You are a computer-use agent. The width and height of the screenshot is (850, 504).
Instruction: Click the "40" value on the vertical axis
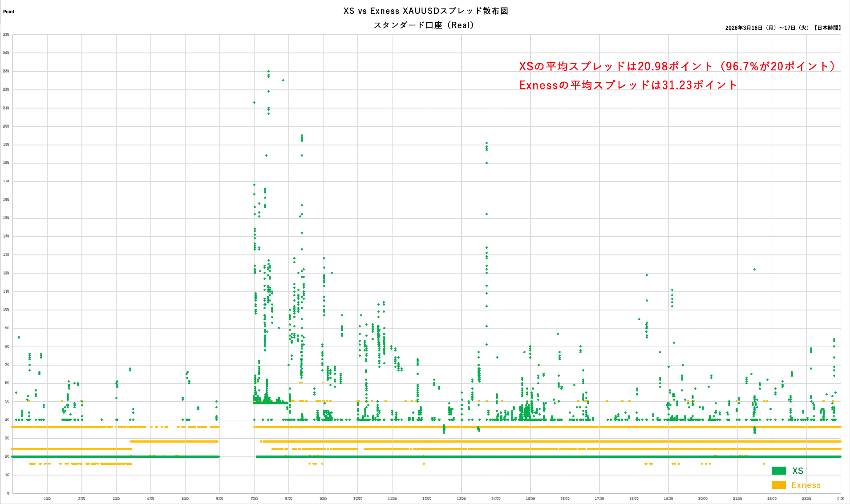coord(7,420)
